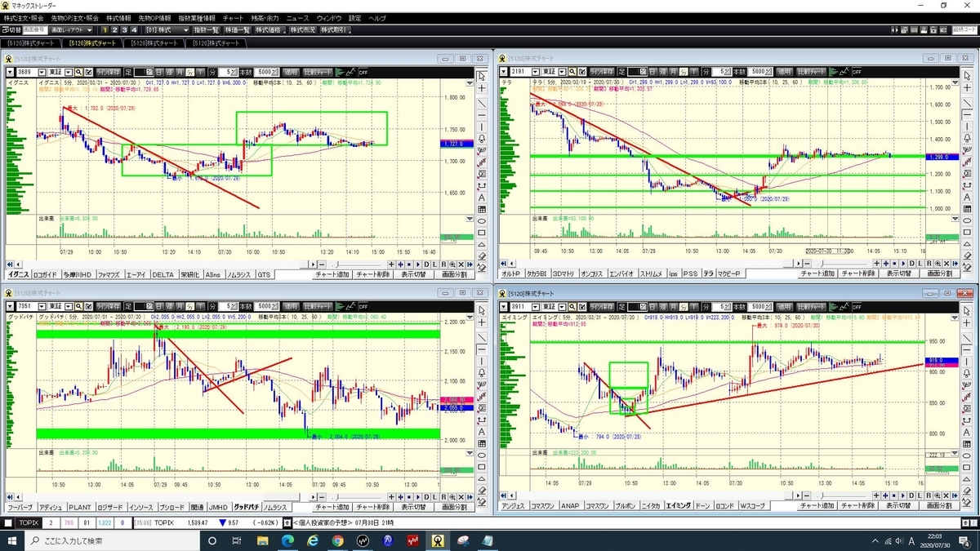Viewport: 980px width, 551px height.
Task: Click 比較チャート in エイミング chart
Action: tap(813, 306)
